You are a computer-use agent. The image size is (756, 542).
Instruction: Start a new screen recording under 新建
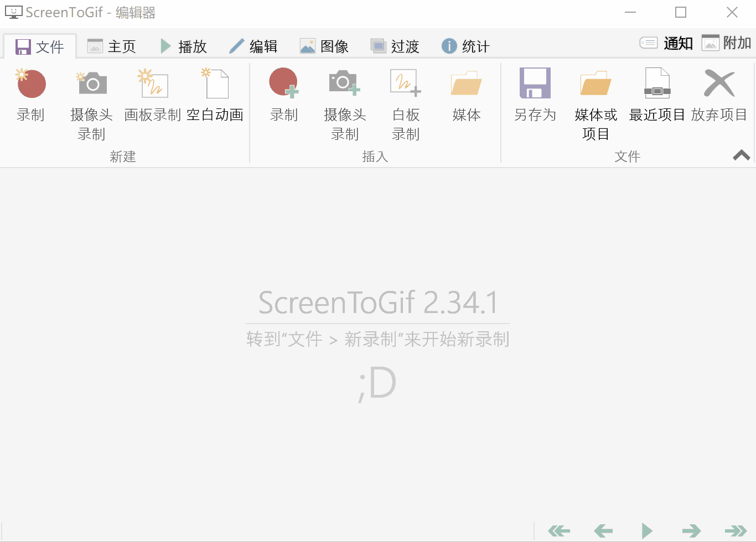point(30,94)
